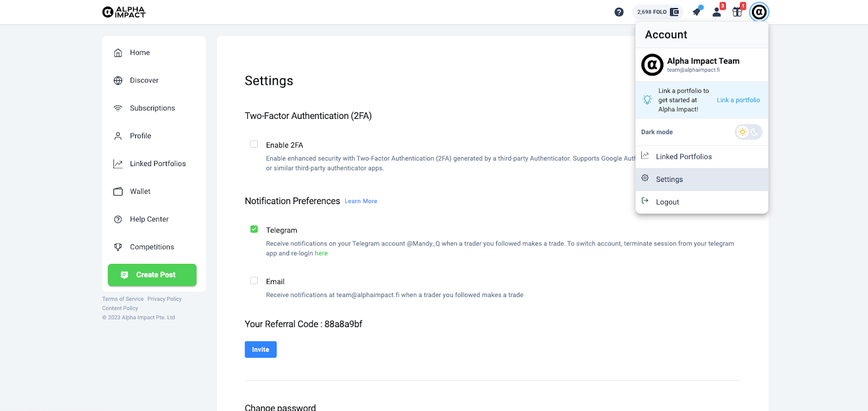The width and height of the screenshot is (868, 411).
Task: Open Learn More for notification preferences
Action: point(361,201)
